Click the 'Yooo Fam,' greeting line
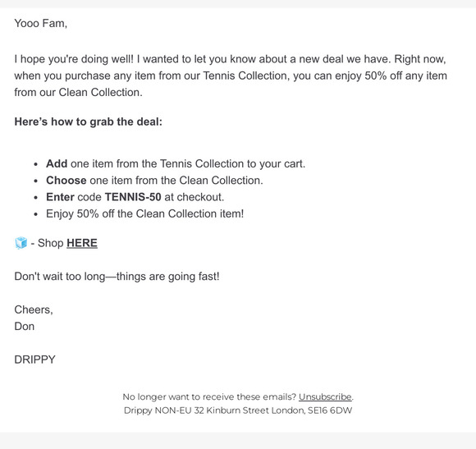 (x=41, y=23)
